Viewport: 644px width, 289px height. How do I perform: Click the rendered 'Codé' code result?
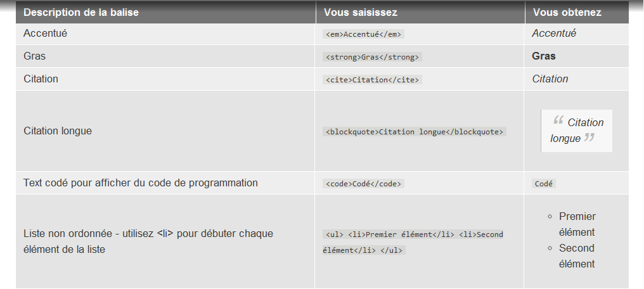pos(544,184)
